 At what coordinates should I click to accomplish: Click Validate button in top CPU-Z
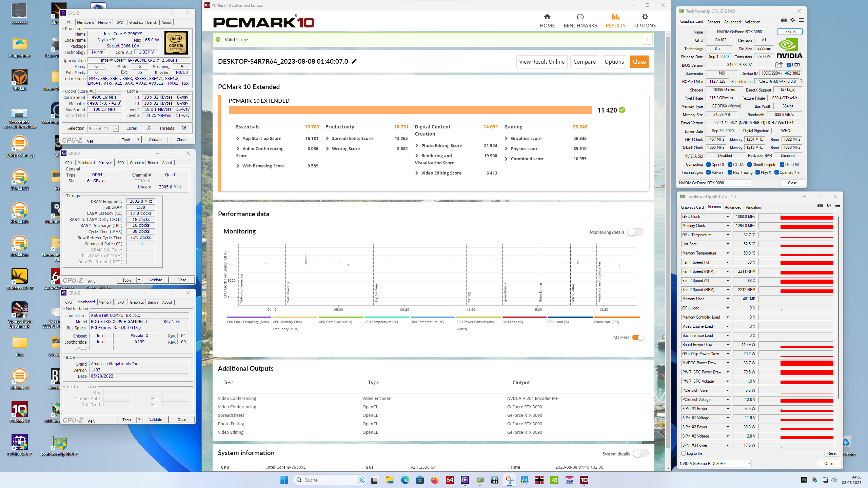(155, 140)
